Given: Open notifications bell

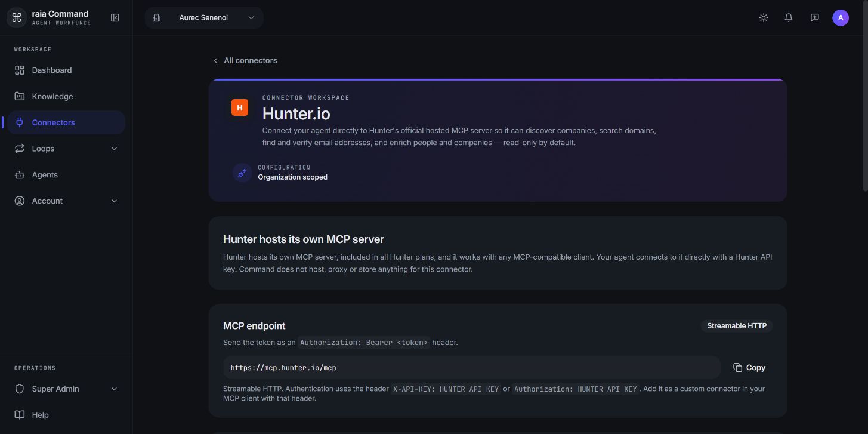Looking at the screenshot, I should pyautogui.click(x=789, y=18).
